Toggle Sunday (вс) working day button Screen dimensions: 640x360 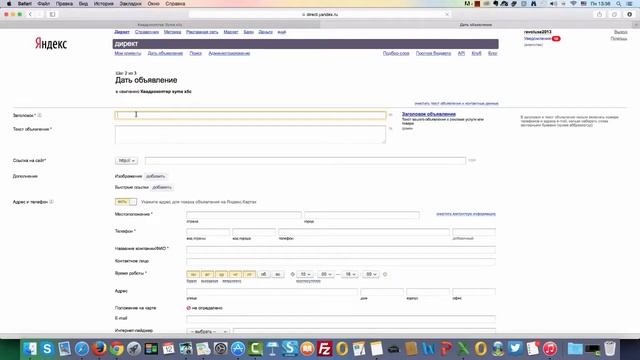[x=278, y=274]
